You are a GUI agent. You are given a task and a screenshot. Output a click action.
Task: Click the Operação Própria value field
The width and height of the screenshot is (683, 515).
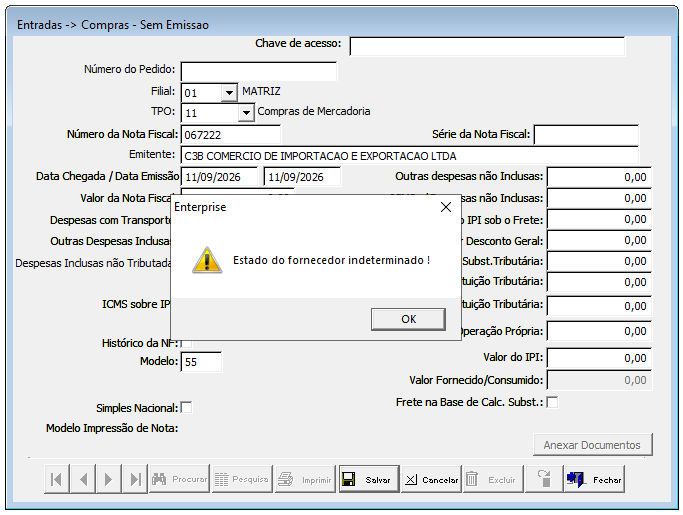coord(599,331)
